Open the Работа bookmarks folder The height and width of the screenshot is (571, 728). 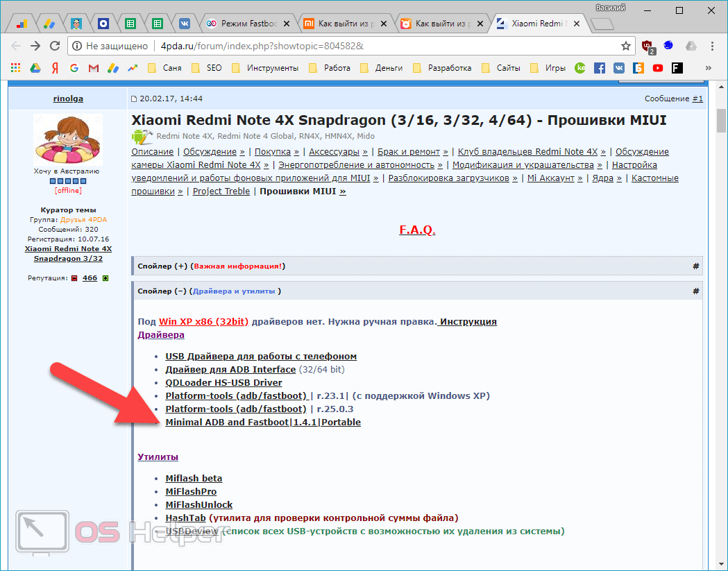click(329, 68)
